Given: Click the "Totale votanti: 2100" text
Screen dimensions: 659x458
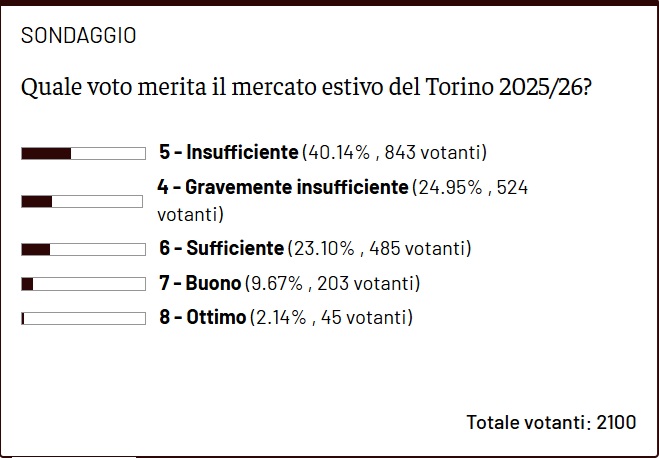Looking at the screenshot, I should point(551,422).
